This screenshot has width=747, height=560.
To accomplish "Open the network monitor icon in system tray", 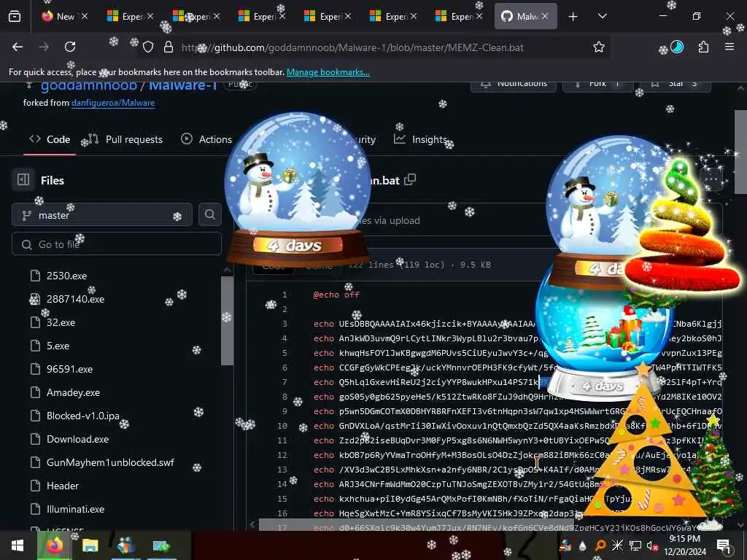I will pyautogui.click(x=635, y=545).
